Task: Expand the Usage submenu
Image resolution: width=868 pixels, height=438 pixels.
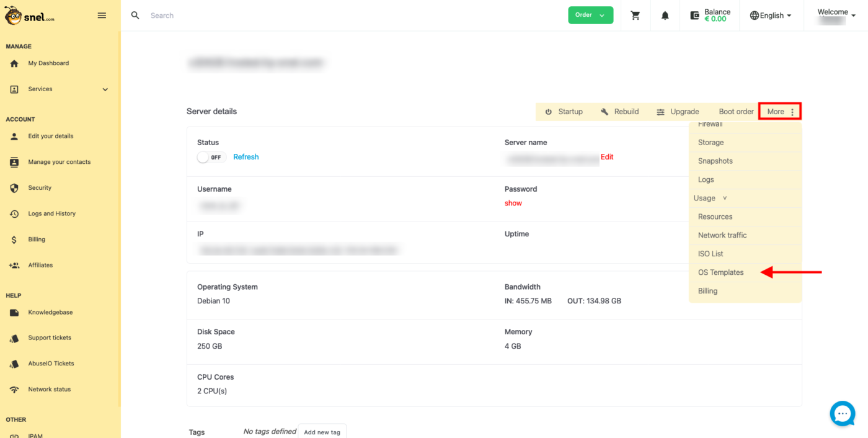Action: tap(710, 198)
